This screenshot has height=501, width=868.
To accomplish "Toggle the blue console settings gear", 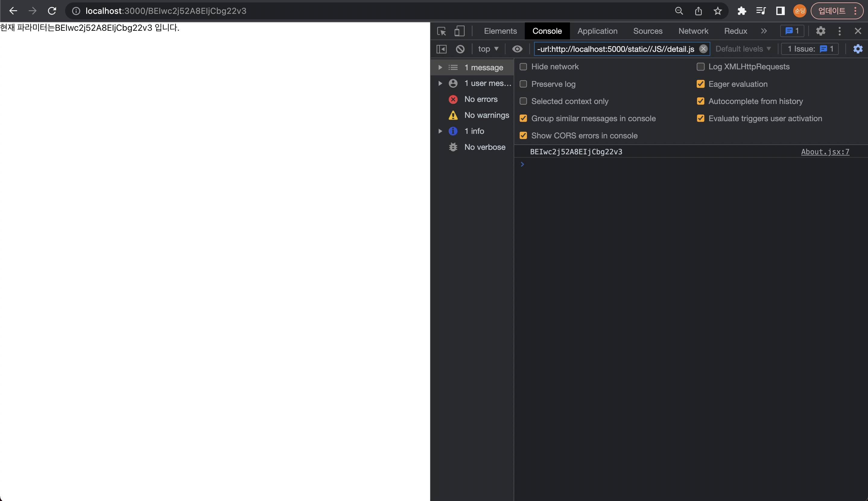I will 858,49.
